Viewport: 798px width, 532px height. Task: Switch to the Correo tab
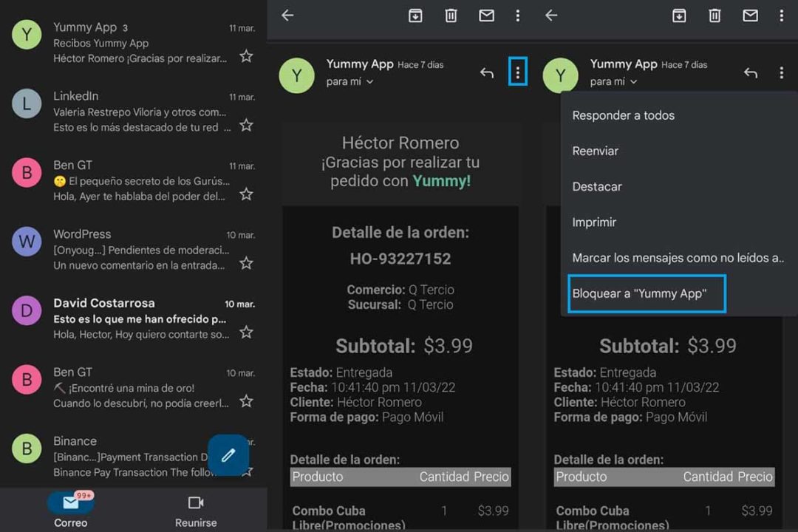pyautogui.click(x=71, y=510)
